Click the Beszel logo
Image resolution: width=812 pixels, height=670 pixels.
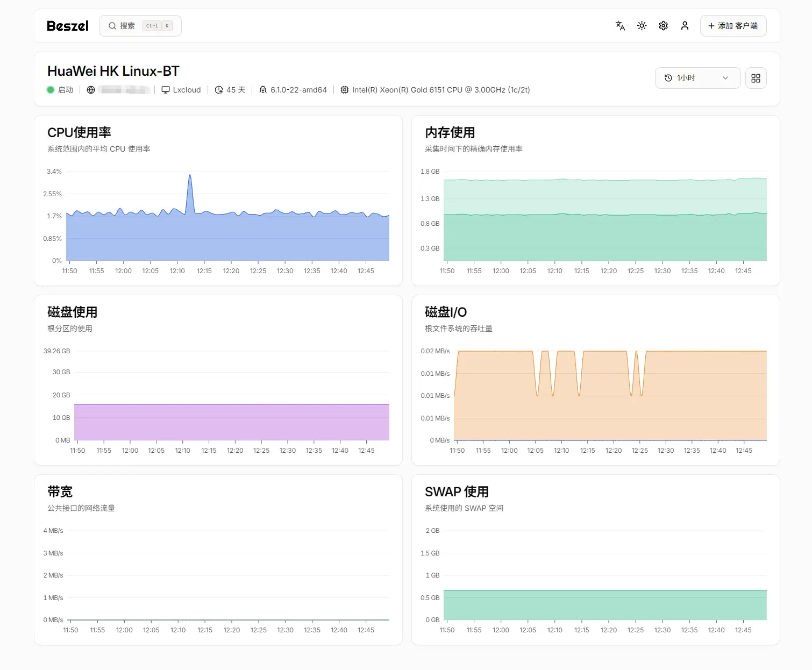(68, 26)
